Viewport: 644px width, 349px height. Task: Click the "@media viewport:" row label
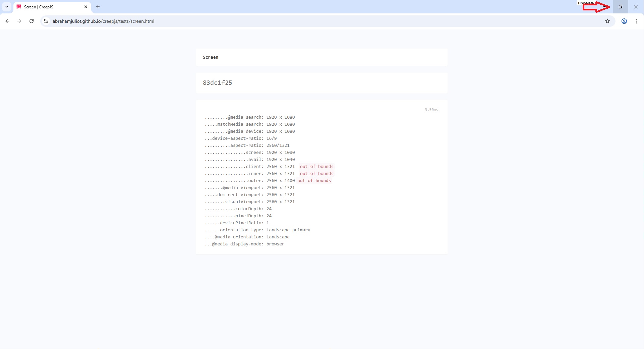(x=243, y=188)
